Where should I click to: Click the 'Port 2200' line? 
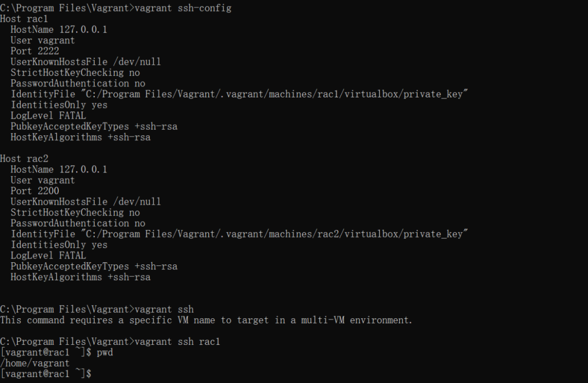tap(35, 191)
